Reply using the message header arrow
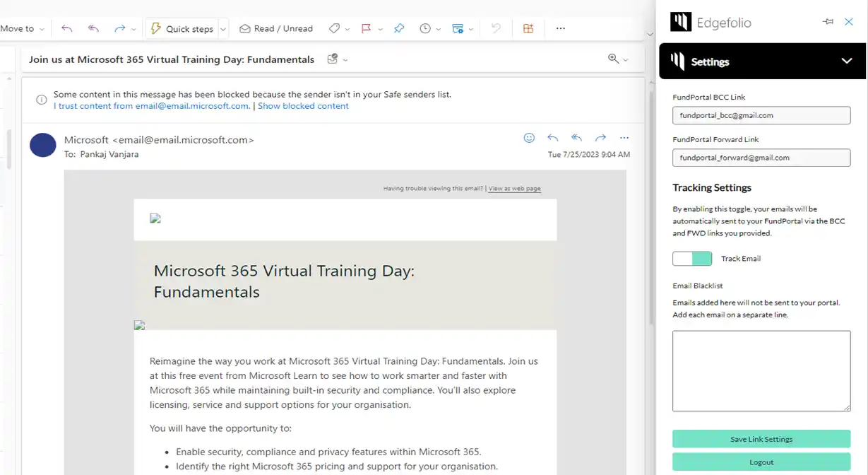The width and height of the screenshot is (868, 475). pyautogui.click(x=553, y=138)
